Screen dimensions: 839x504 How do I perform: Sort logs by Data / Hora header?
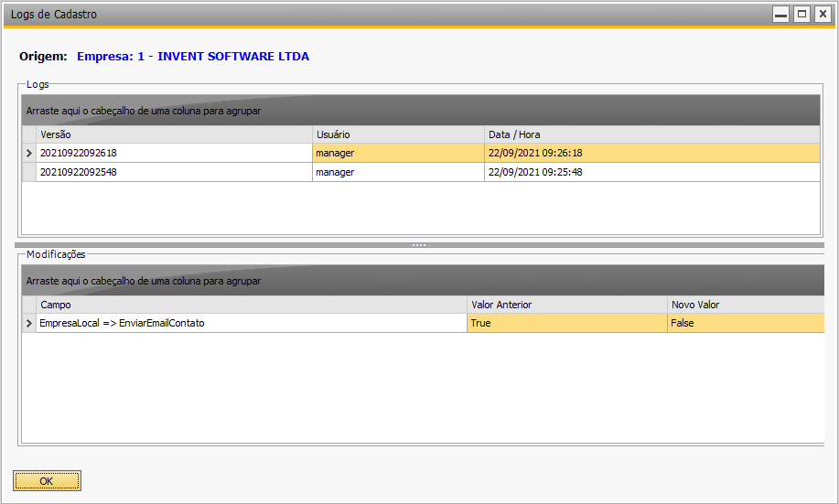coord(651,134)
